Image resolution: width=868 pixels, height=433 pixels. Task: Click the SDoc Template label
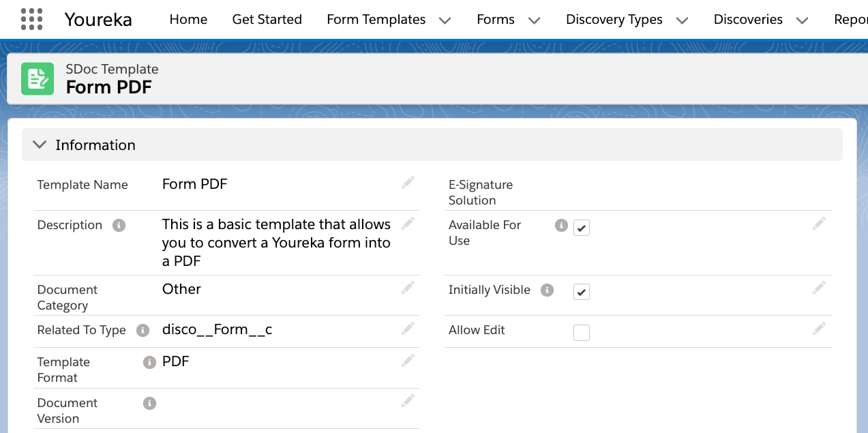click(x=112, y=69)
